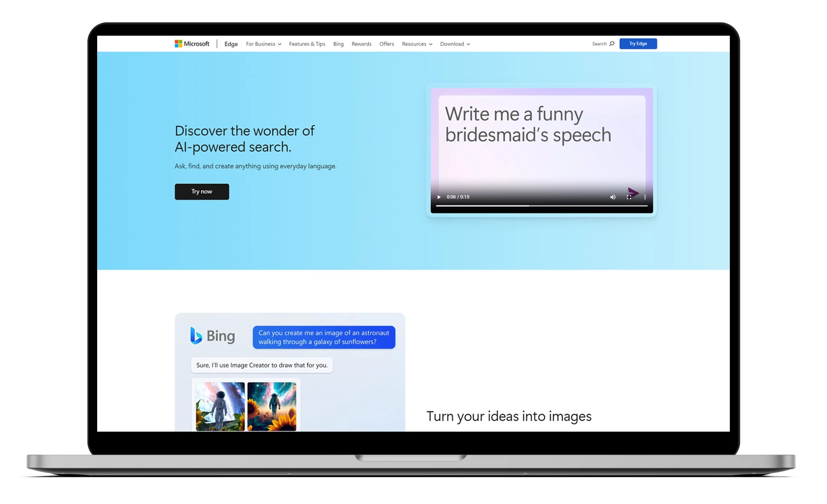Open the Offers menu item
Viewport: 827px width, 504px height.
387,44
